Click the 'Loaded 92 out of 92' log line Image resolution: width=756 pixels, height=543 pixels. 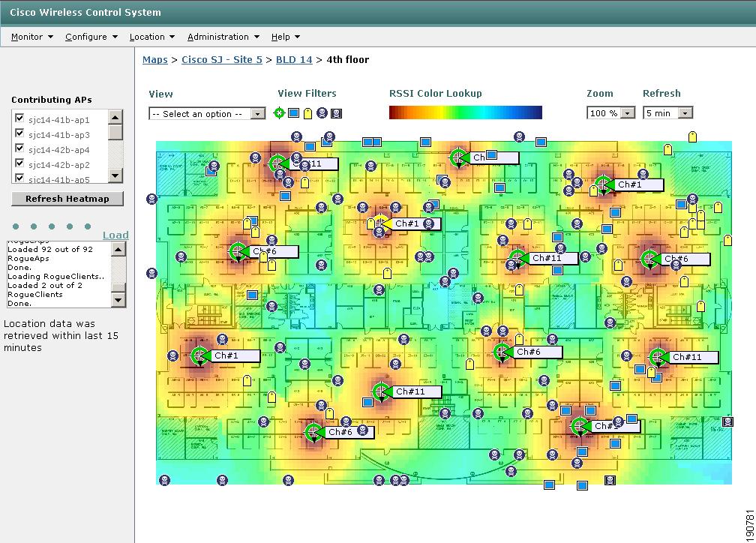[50, 249]
